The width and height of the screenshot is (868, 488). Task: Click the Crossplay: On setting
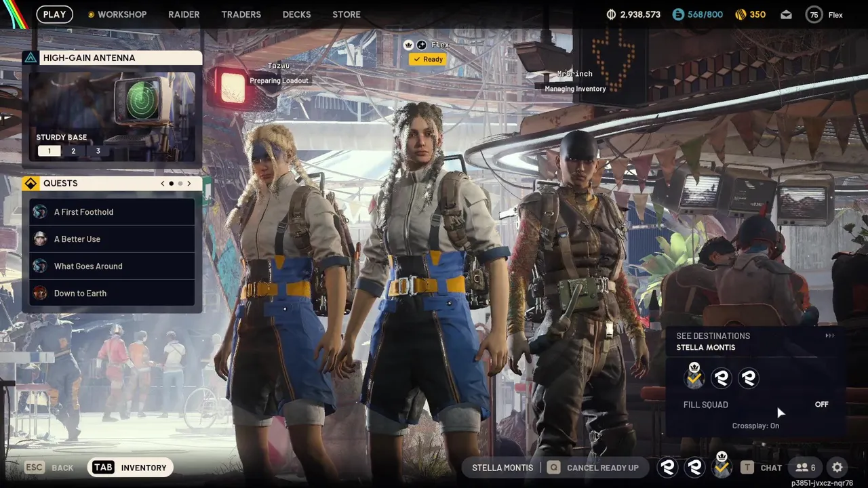point(755,426)
